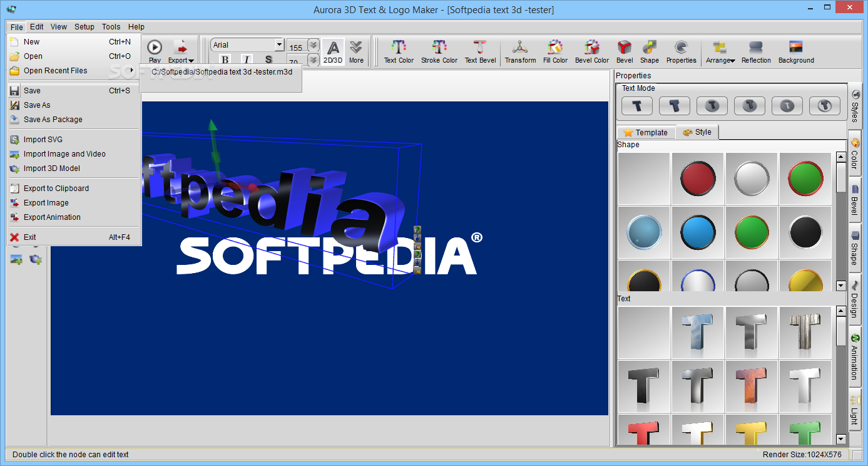Expand the 155 size value dropdown
The width and height of the screenshot is (868, 466).
click(x=313, y=46)
